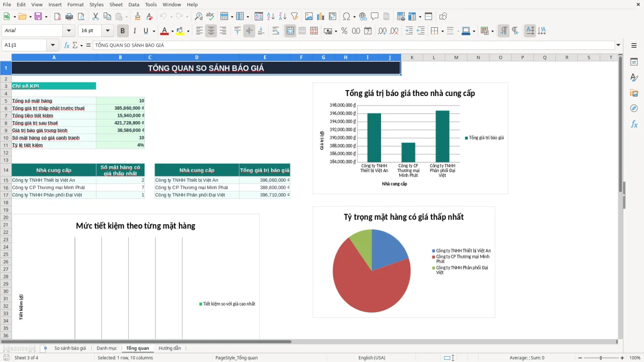Open the Borders dropdown arrow
This screenshot has width=644, height=362.
pos(442,31)
